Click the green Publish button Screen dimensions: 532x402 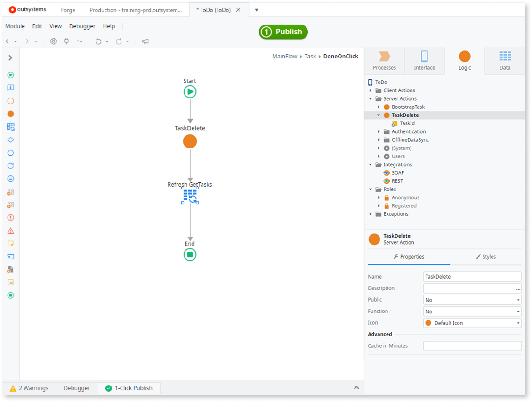point(283,32)
